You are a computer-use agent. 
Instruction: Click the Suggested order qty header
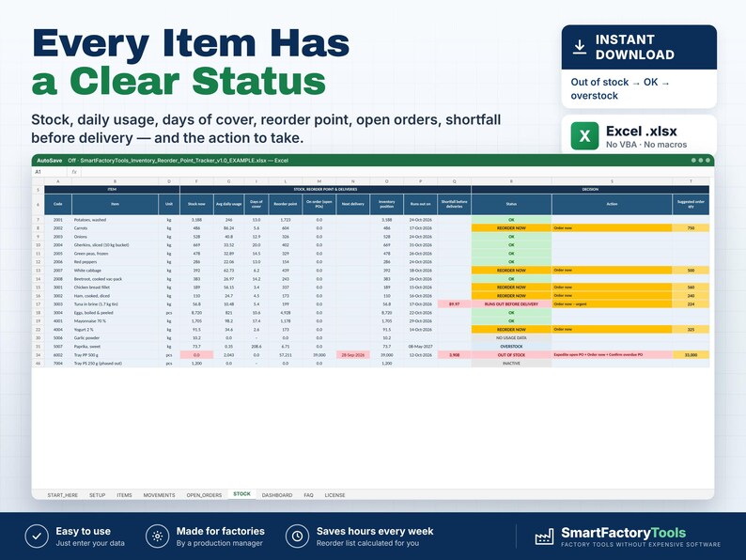click(x=691, y=204)
